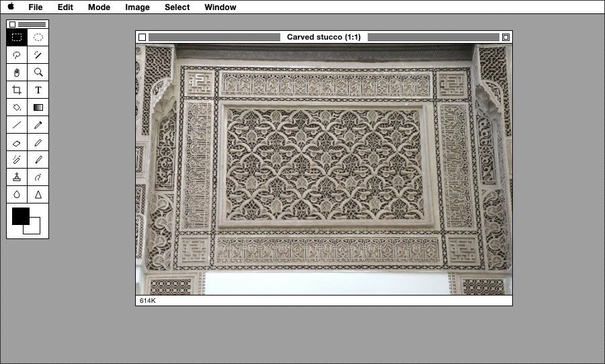Select the Blur water-drop tool
Viewport: 605px width, 364px height.
click(x=17, y=194)
